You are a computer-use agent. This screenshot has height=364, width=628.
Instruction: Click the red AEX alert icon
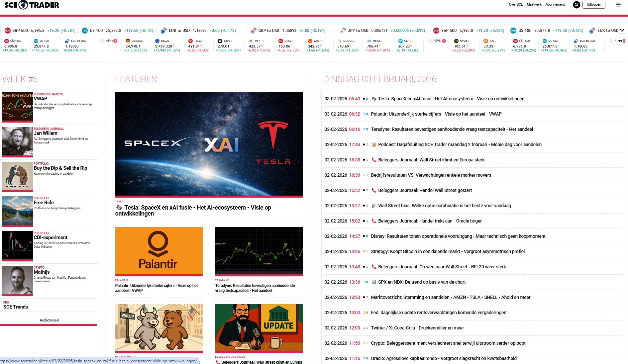115,41
